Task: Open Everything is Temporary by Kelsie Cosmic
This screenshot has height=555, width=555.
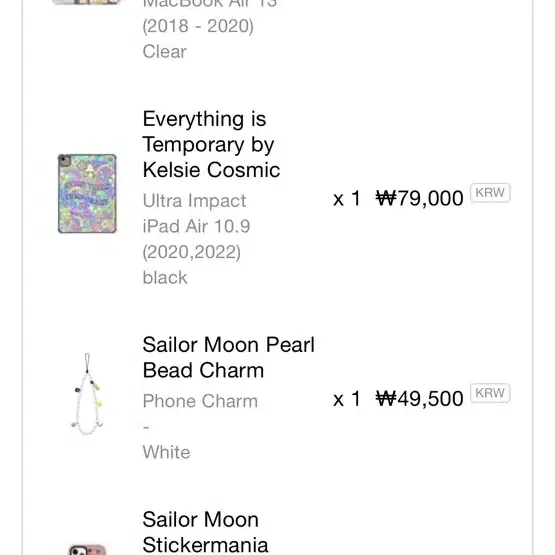Action: point(211,144)
